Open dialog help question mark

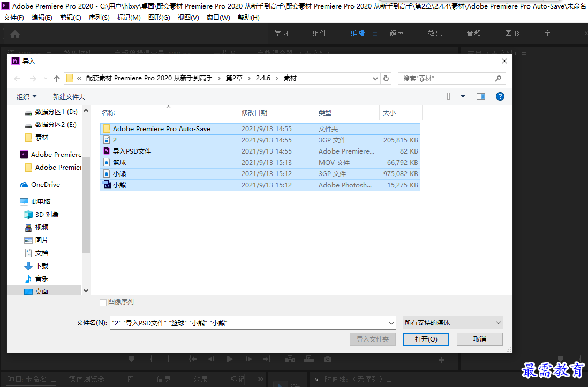point(500,96)
